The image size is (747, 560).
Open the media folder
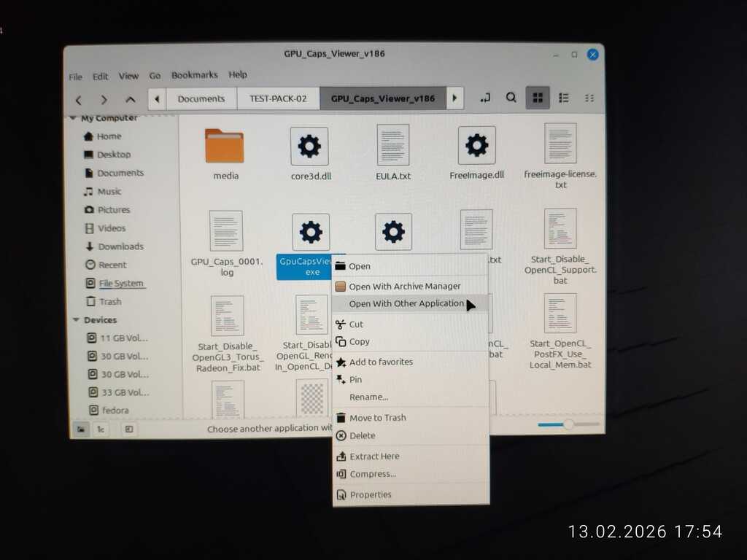point(225,146)
